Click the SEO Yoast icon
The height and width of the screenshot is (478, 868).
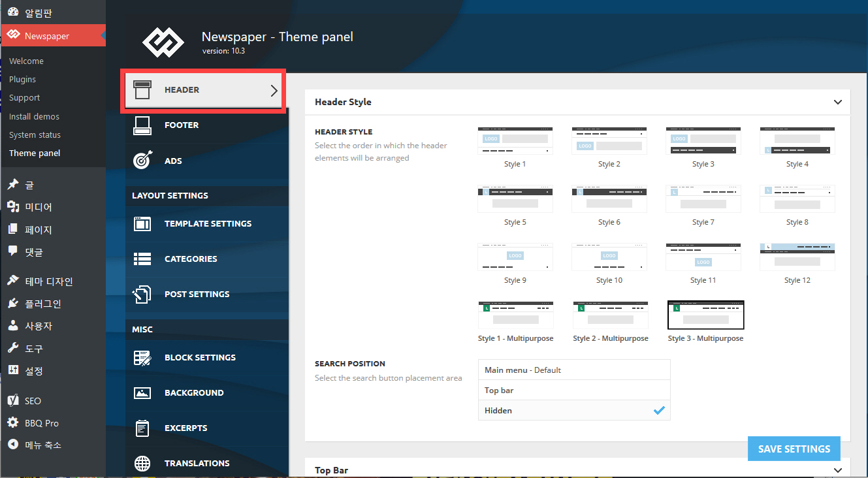tap(13, 400)
